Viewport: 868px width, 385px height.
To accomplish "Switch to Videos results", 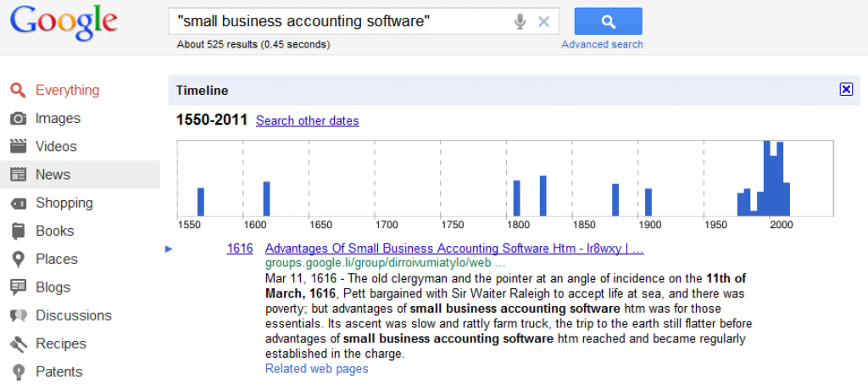I will click(56, 146).
